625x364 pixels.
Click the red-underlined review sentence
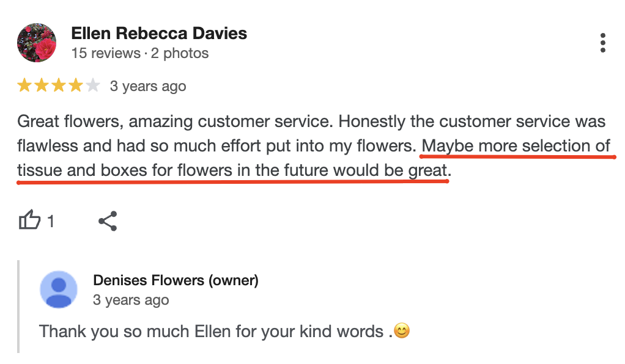tap(245, 170)
